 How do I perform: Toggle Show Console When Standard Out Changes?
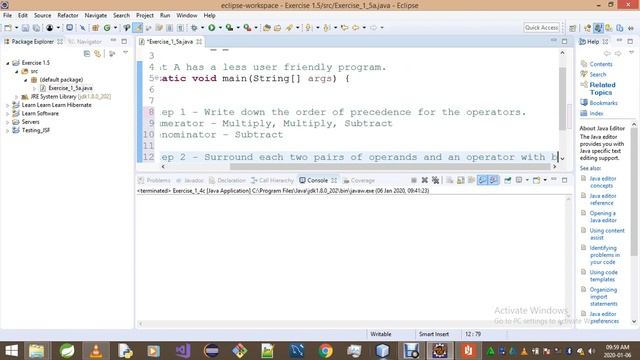point(482,180)
